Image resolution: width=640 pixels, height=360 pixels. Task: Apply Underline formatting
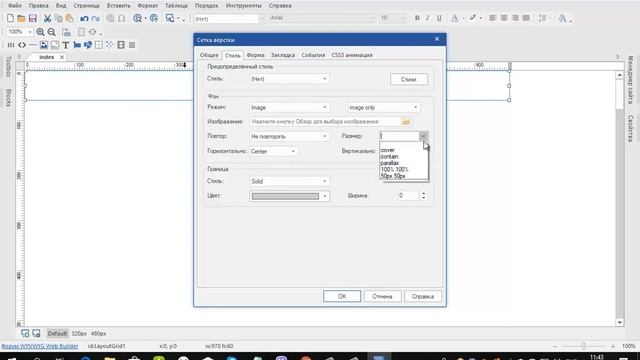[x=439, y=18]
